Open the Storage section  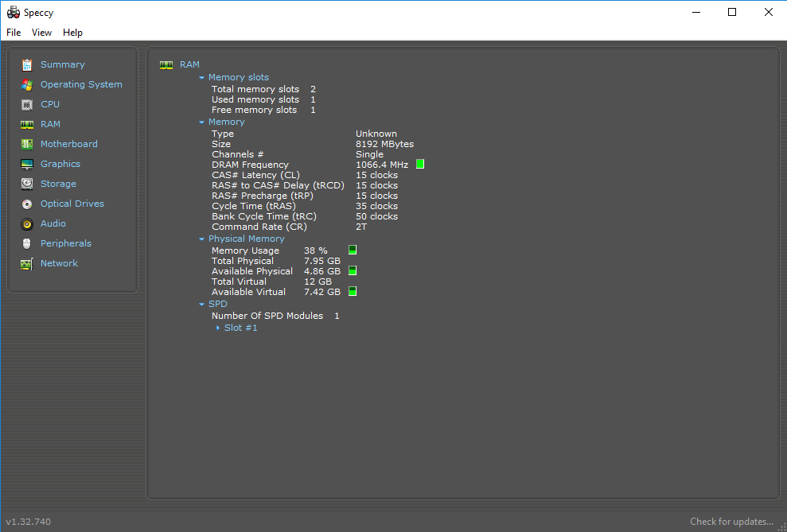click(58, 184)
